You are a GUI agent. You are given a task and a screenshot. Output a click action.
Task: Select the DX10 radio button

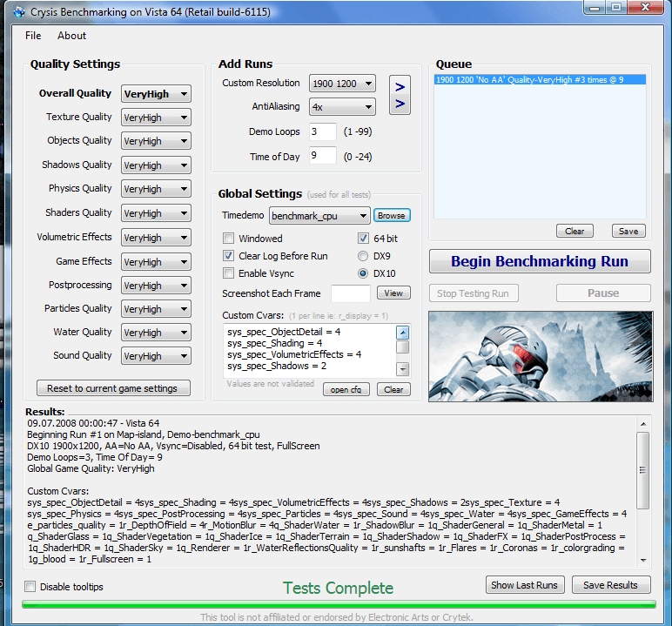point(363,273)
